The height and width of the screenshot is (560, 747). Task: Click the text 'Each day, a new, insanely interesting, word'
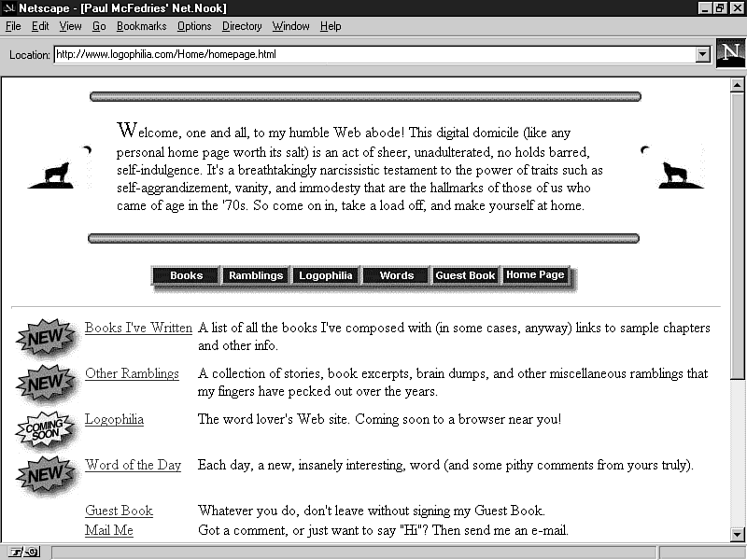click(318, 465)
